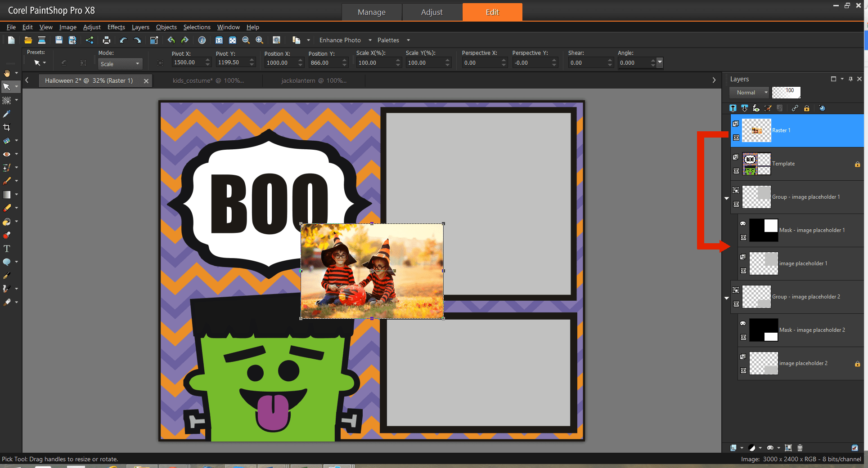Toggle the lock on image placeholder 2 layer

coord(858,363)
